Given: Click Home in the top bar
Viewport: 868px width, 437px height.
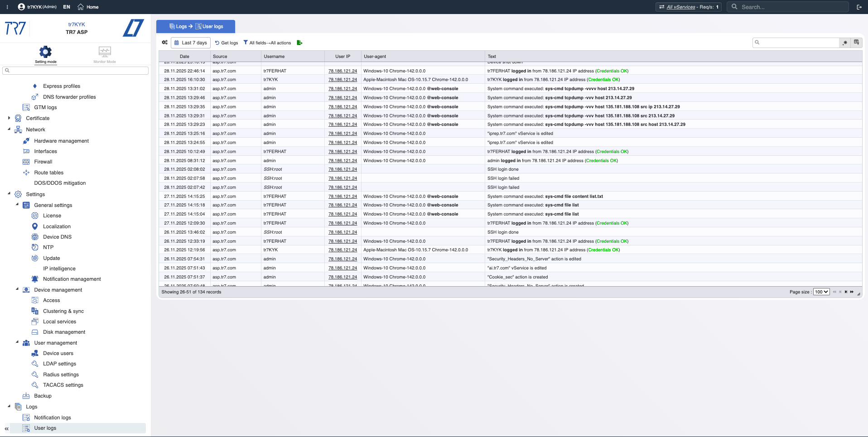Looking at the screenshot, I should click(88, 7).
